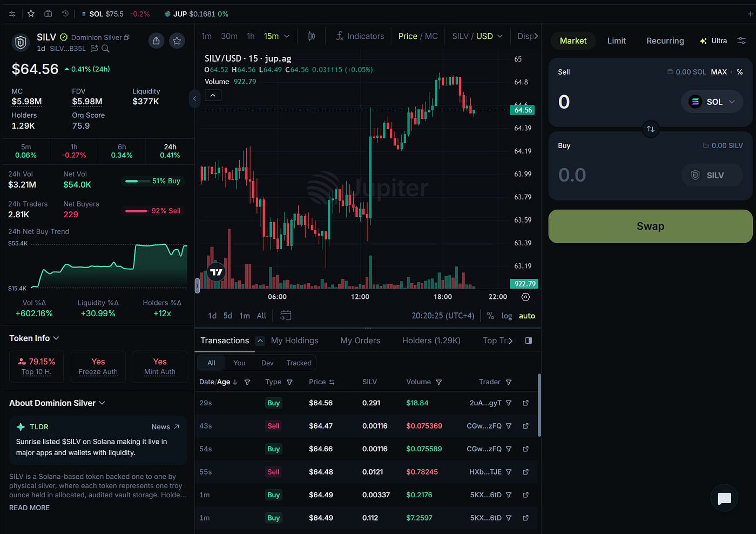Viewport: 756px width, 534px height.
Task: Switch to the Limit order tab
Action: point(616,41)
